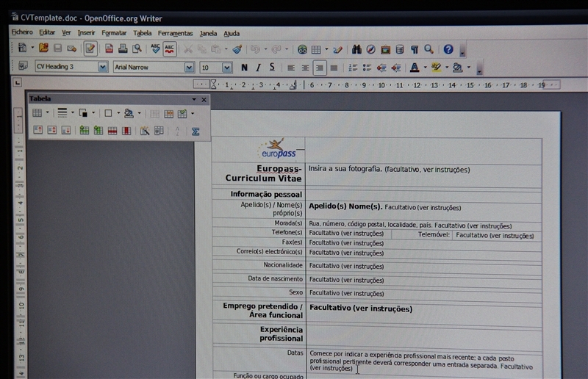The height and width of the screenshot is (379, 588).
Task: Click the Print file icon
Action: 123,48
